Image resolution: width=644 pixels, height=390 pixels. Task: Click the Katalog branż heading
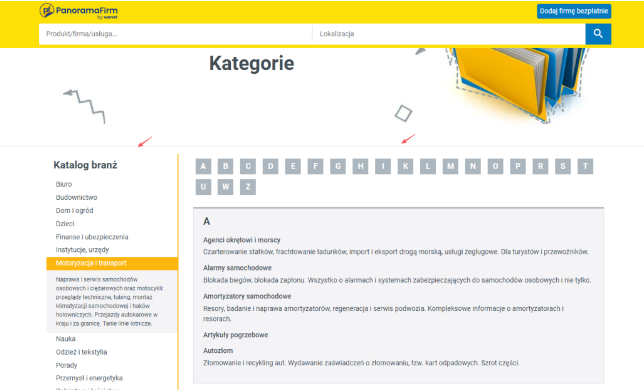click(x=85, y=165)
